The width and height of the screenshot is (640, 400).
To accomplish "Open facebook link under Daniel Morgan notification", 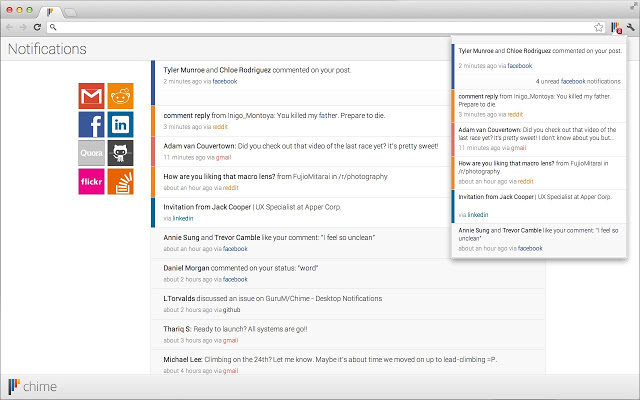I will pos(236,279).
